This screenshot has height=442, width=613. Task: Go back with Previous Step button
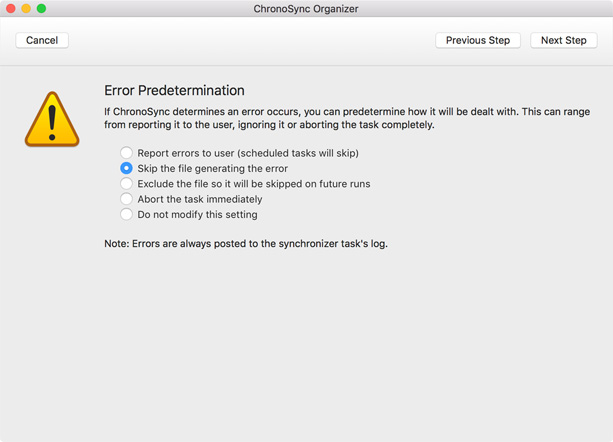tap(478, 40)
